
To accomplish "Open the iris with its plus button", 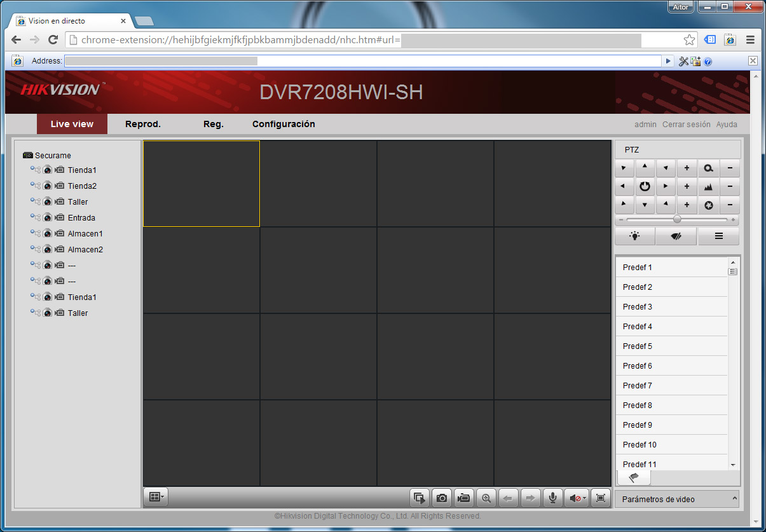I will 687,205.
